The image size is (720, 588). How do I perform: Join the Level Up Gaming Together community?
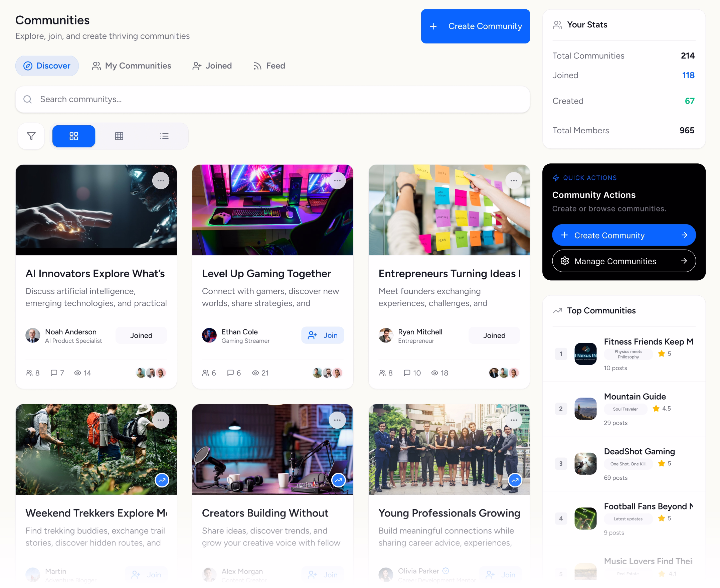pos(323,335)
